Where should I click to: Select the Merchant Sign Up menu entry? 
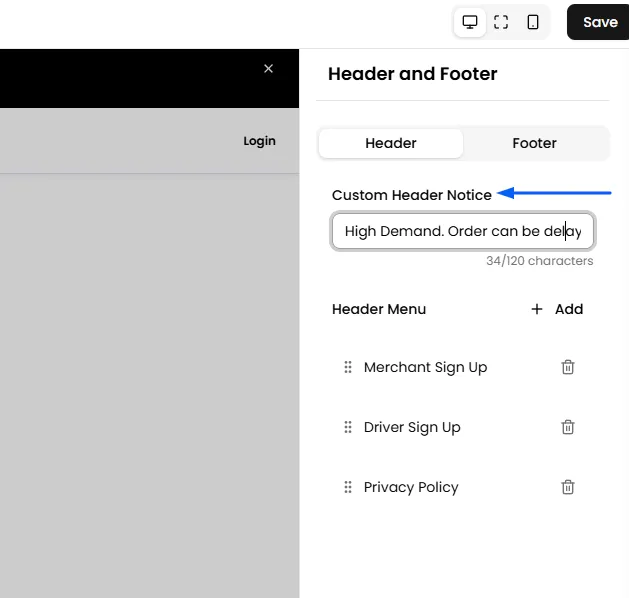(425, 367)
